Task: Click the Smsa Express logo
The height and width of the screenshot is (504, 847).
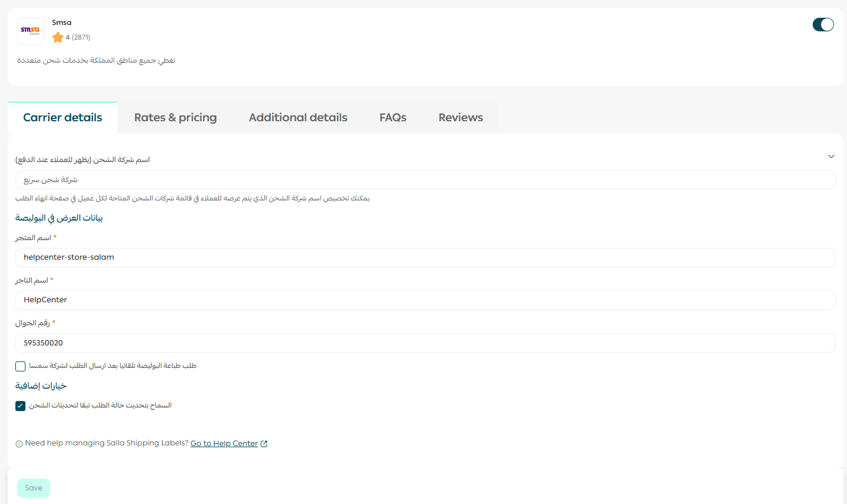Action: point(31,31)
